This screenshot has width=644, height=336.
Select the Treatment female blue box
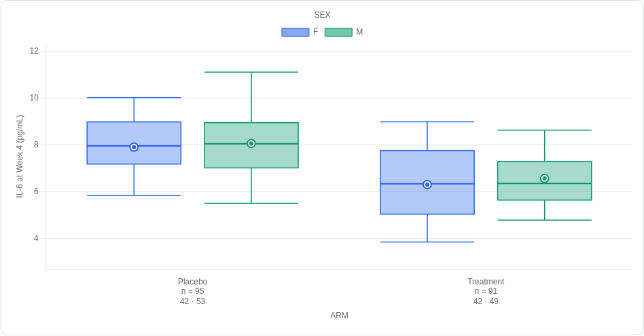coord(427,182)
